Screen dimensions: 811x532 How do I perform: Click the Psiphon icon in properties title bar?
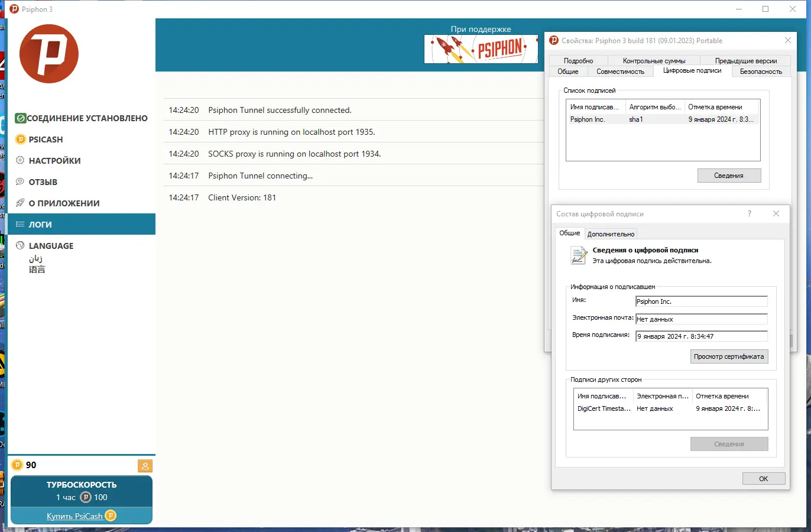click(x=554, y=41)
